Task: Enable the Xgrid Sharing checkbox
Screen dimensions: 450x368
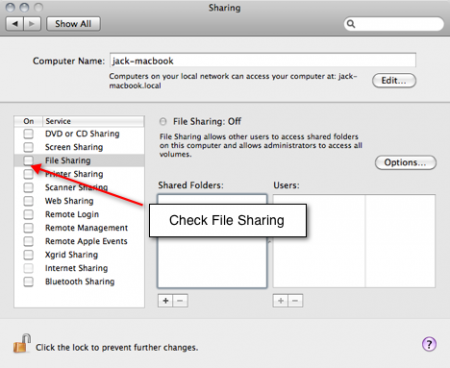Action: 29,255
